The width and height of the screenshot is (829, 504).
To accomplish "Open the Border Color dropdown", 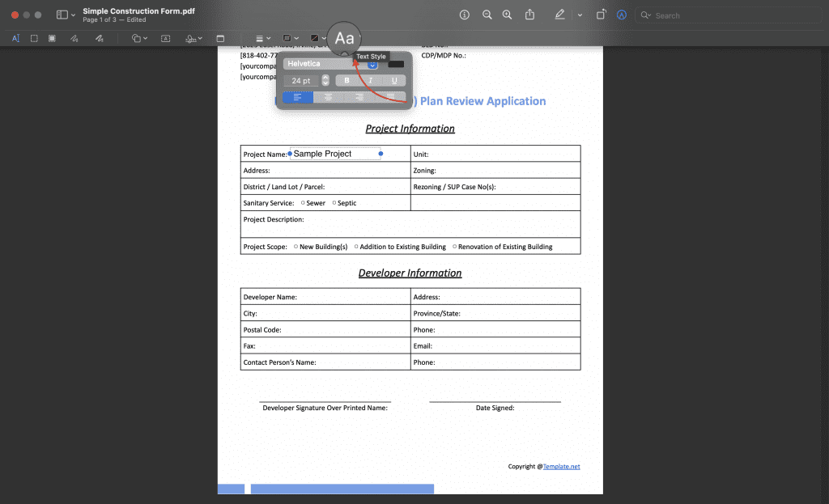I will click(x=291, y=37).
